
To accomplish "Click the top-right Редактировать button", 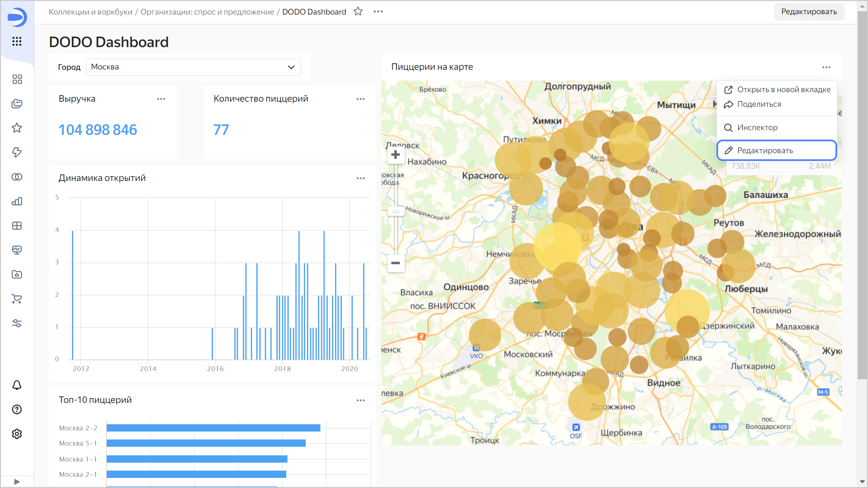I will pyautogui.click(x=809, y=12).
